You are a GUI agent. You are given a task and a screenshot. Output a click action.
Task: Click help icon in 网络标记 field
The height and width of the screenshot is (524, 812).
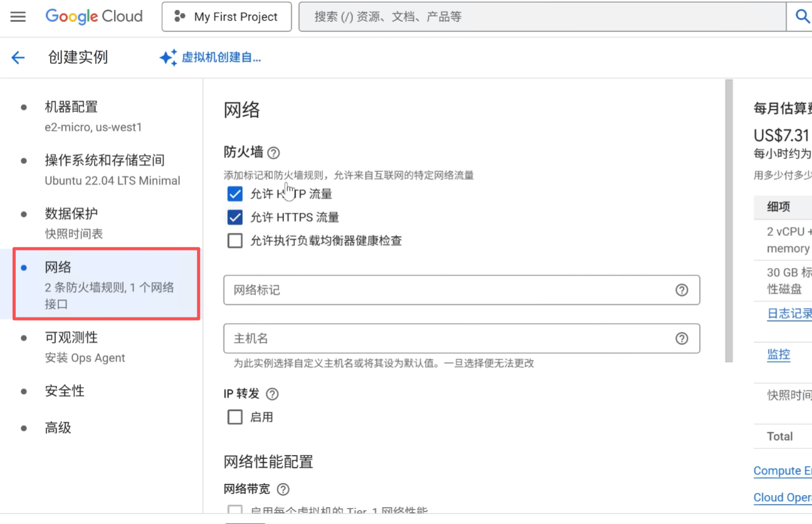coord(682,290)
